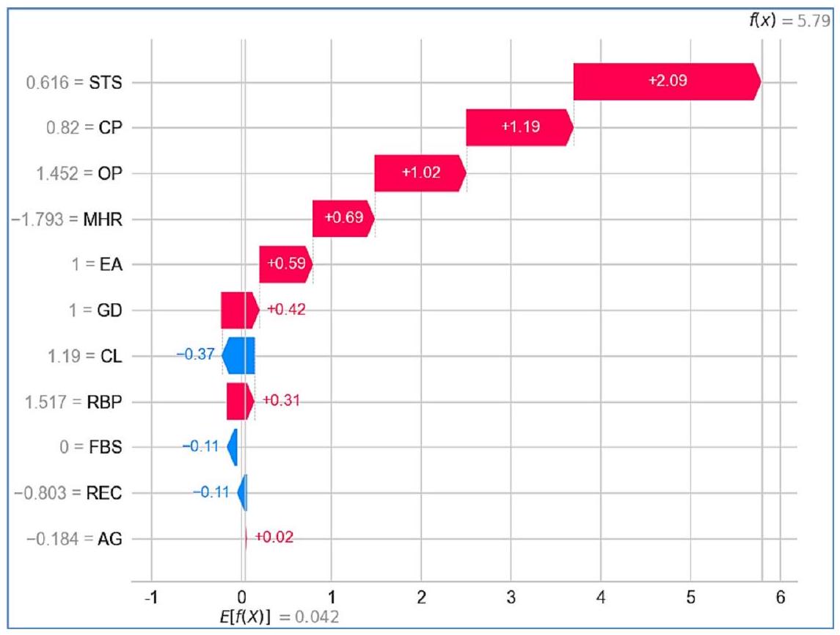Click the red GD contribution bar
Viewport: 840px width, 635px height.
point(239,310)
